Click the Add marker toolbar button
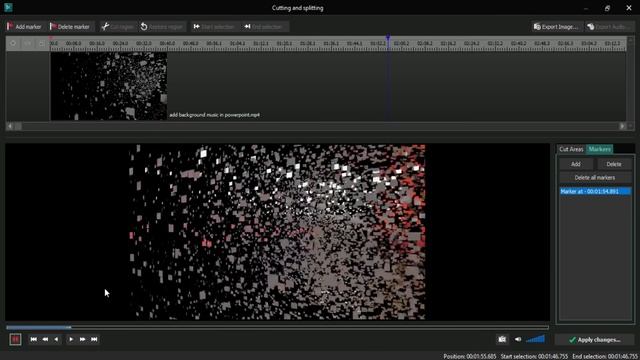Screen dimensions: 640x360 pos(24,27)
